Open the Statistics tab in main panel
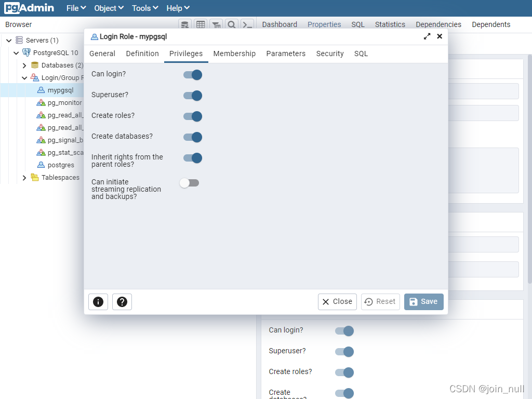Viewport: 532px width, 399px height. coord(390,24)
